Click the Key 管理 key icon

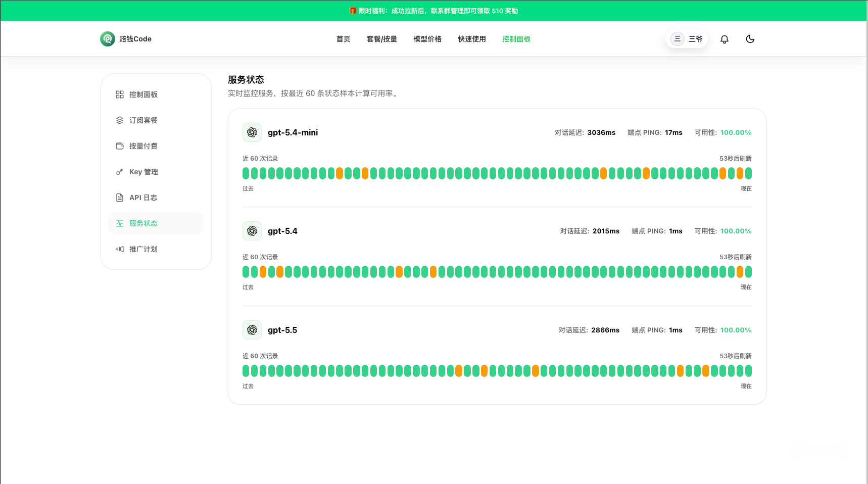click(x=120, y=172)
